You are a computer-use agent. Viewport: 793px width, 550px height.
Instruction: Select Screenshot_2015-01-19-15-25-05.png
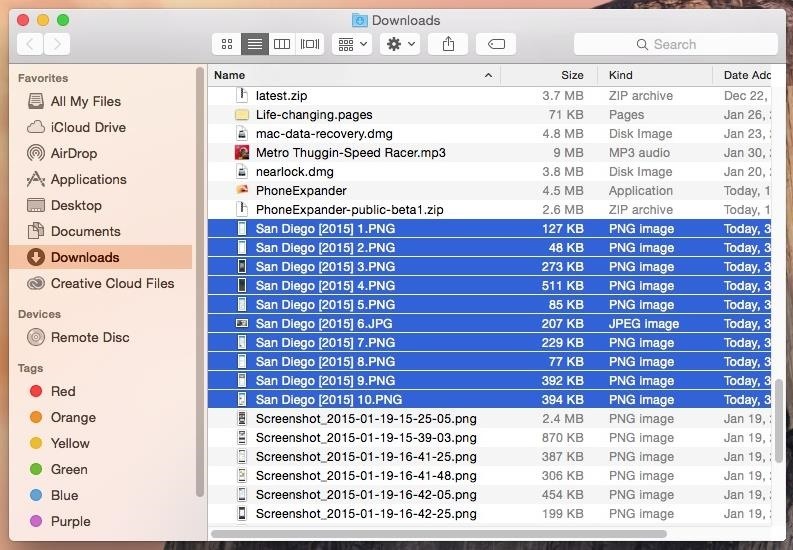click(x=490, y=419)
